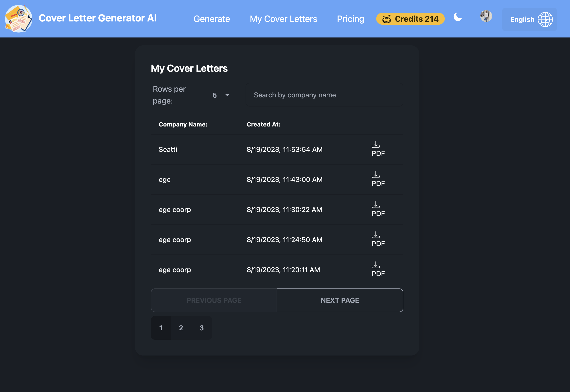Viewport: 570px width, 392px height.
Task: Open the Credits 214 balance badge
Action: pyautogui.click(x=410, y=18)
